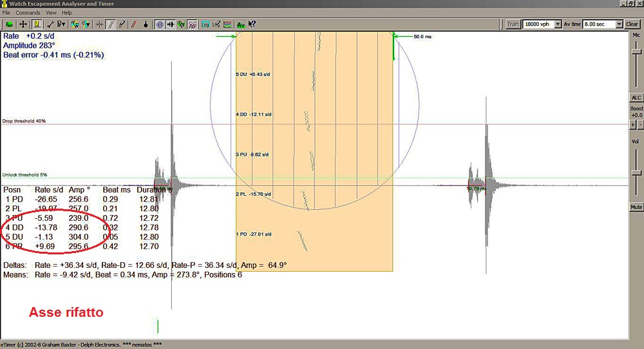
Task: Click the Vol slider handle
Action: click(x=636, y=173)
